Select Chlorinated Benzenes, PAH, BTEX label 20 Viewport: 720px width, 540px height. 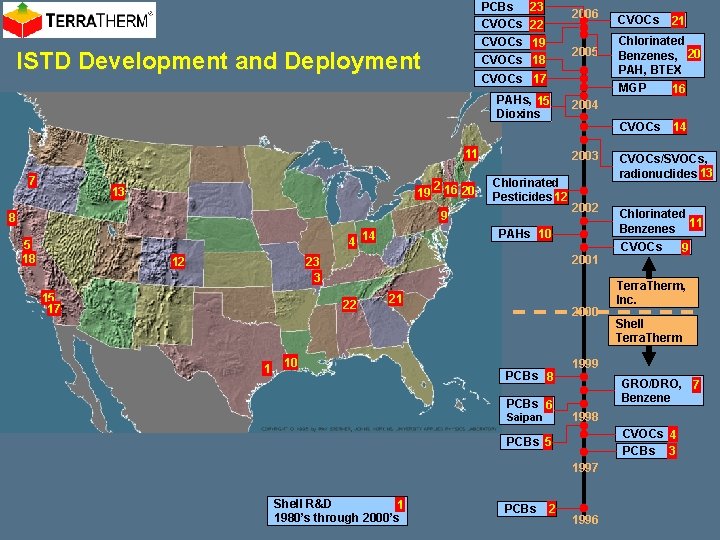coord(658,55)
